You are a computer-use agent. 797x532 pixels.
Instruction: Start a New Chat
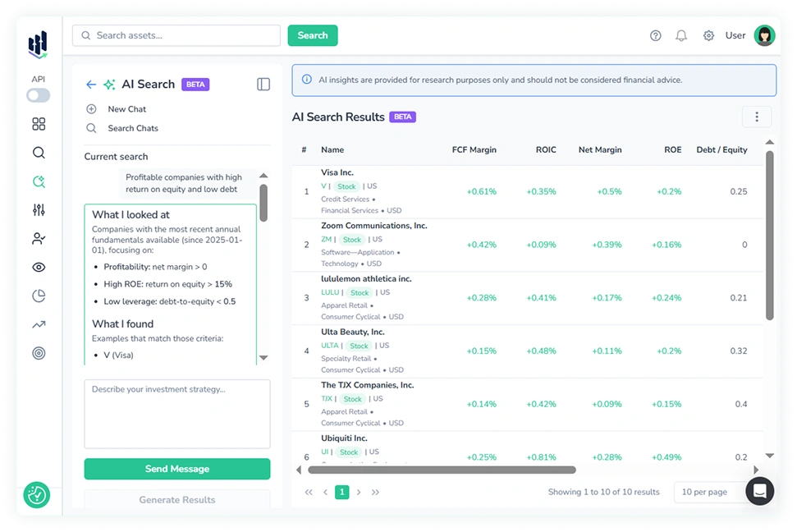(x=126, y=109)
